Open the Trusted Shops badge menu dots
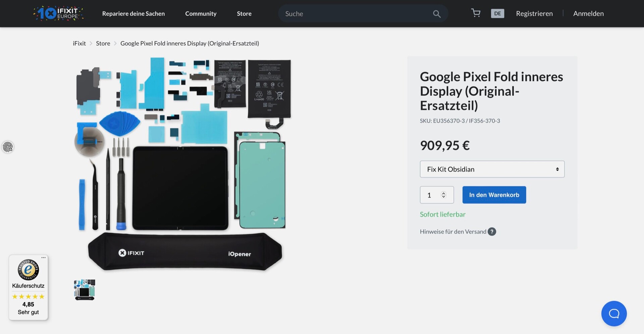This screenshot has width=644, height=334. click(43, 258)
